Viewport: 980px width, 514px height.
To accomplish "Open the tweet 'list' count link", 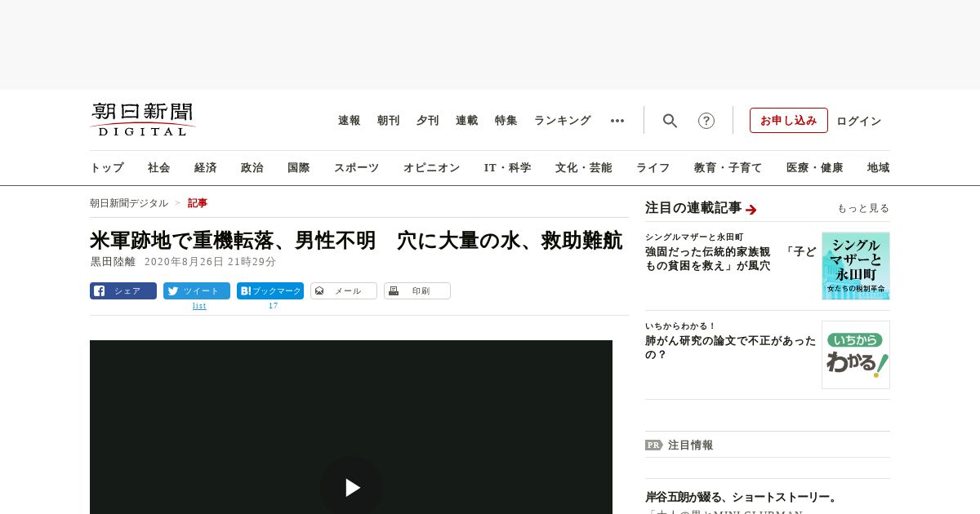I will click(x=199, y=306).
